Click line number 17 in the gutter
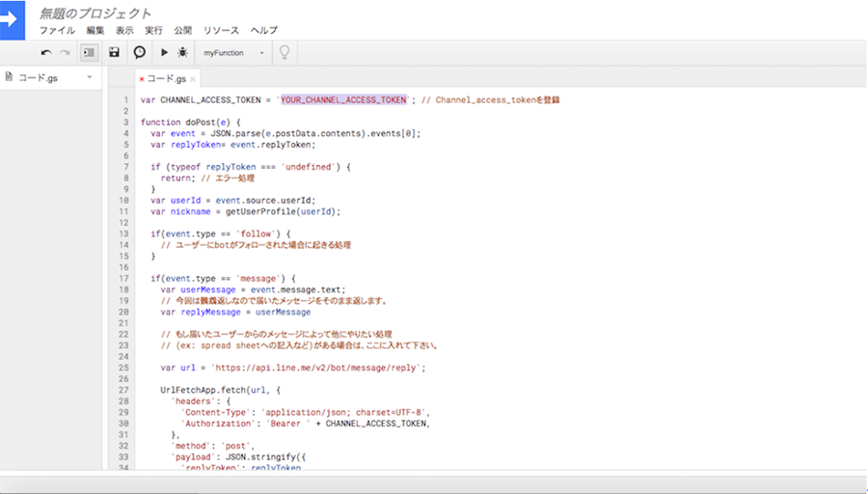Screen dimensions: 868x494 [123, 278]
